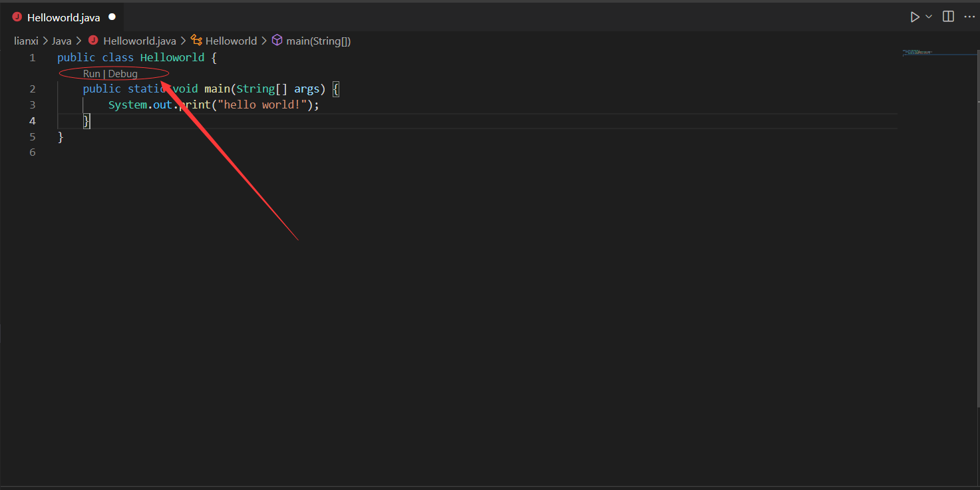Click the red Java file icon in the breadcrumb
This screenshot has height=490, width=980.
click(92, 40)
